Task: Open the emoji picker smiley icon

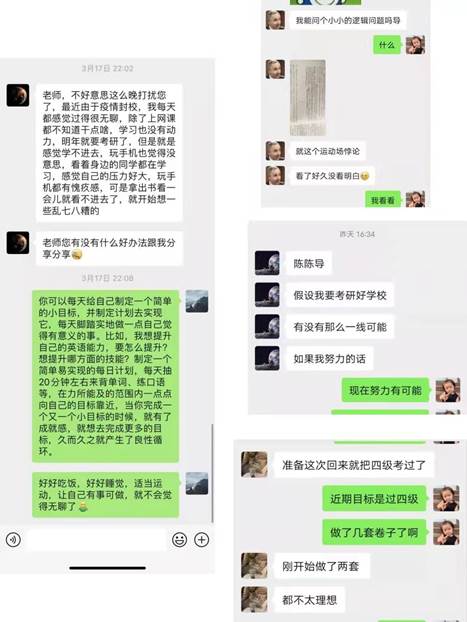Action: (179, 539)
